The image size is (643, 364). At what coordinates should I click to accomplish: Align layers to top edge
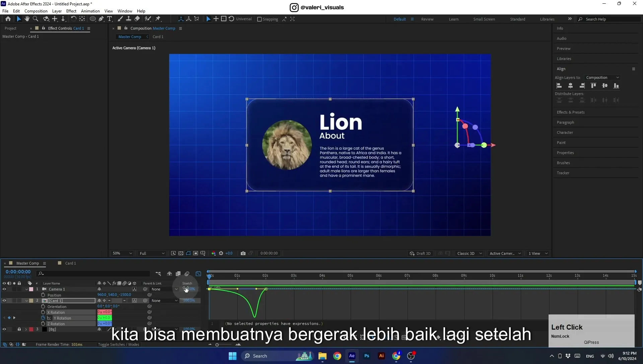593,86
